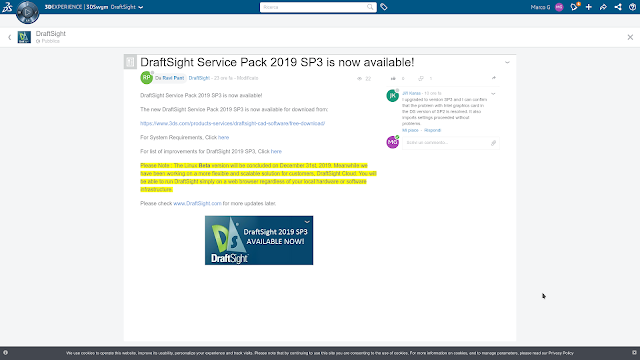This screenshot has width=640, height=360.
Task: Expand the chevron on the banner image
Action: (x=307, y=222)
